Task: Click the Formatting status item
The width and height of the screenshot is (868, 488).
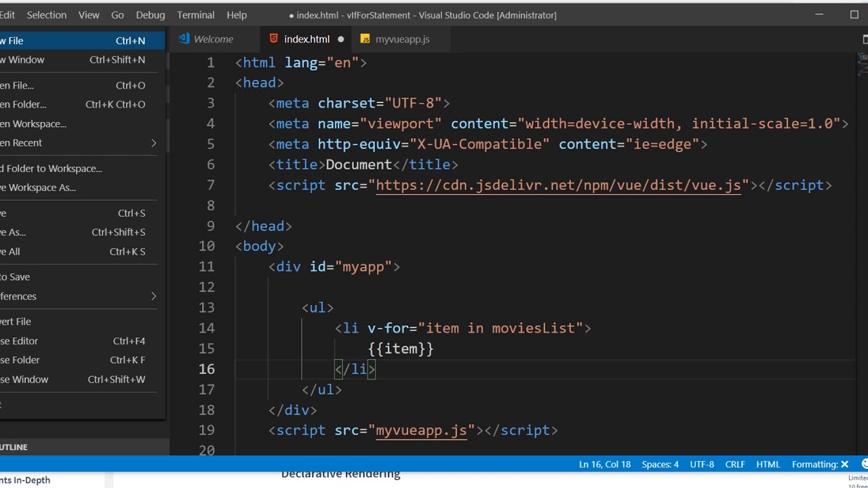Action: (820, 464)
